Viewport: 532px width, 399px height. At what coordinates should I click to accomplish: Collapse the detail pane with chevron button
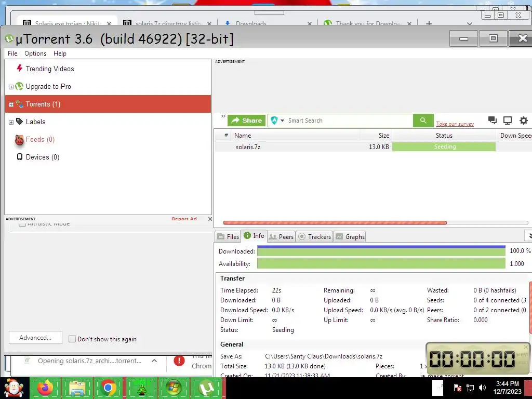coord(529,236)
